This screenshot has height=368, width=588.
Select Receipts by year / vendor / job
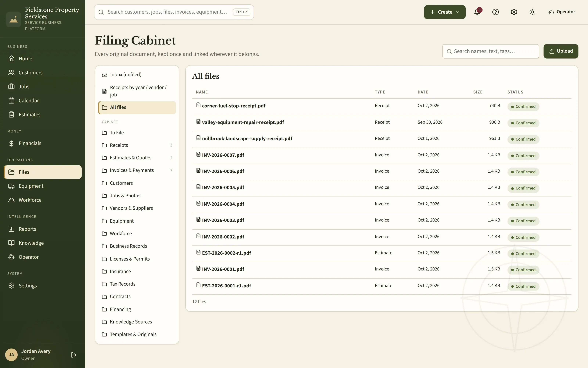137,91
